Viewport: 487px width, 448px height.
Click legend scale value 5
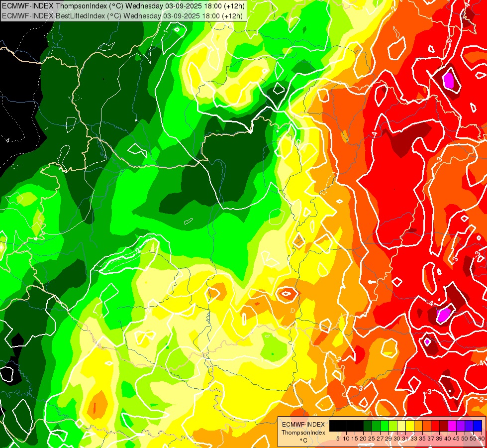coord(338,439)
